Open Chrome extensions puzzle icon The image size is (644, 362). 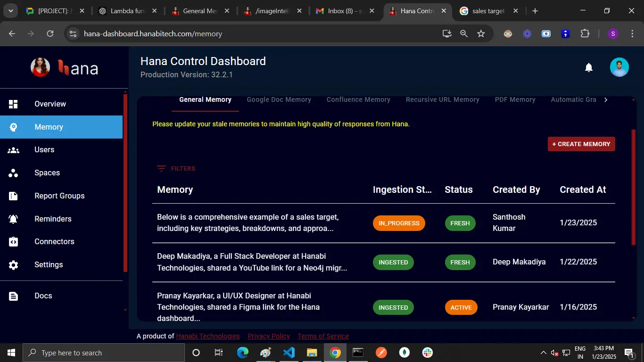point(585,33)
